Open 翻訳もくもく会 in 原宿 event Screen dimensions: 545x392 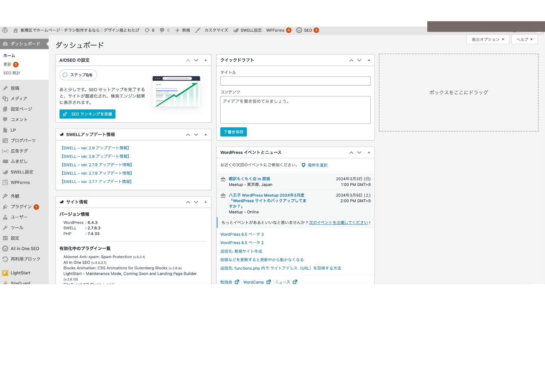click(249, 179)
